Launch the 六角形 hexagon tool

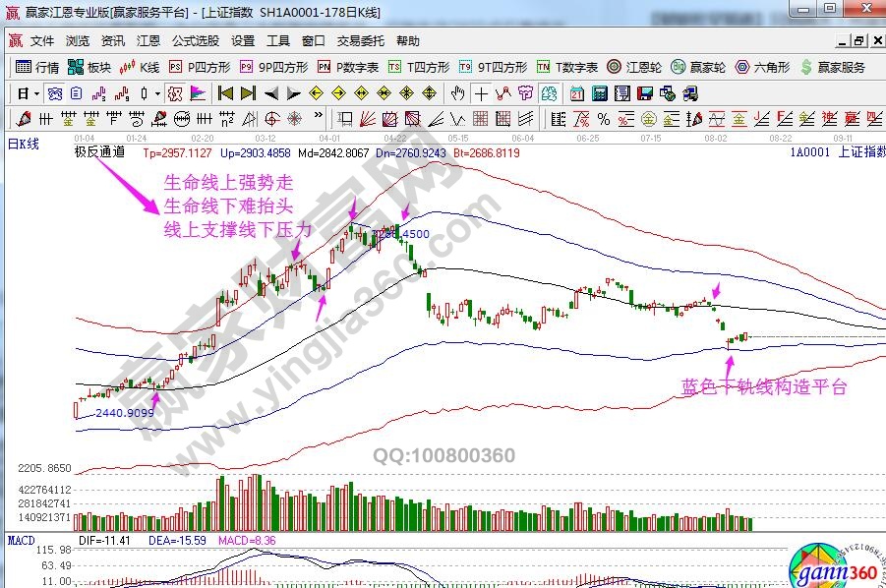(x=761, y=68)
